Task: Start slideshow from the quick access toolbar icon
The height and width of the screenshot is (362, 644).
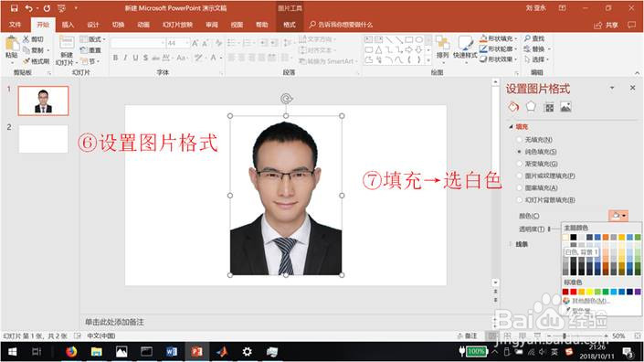Action: pos(61,8)
